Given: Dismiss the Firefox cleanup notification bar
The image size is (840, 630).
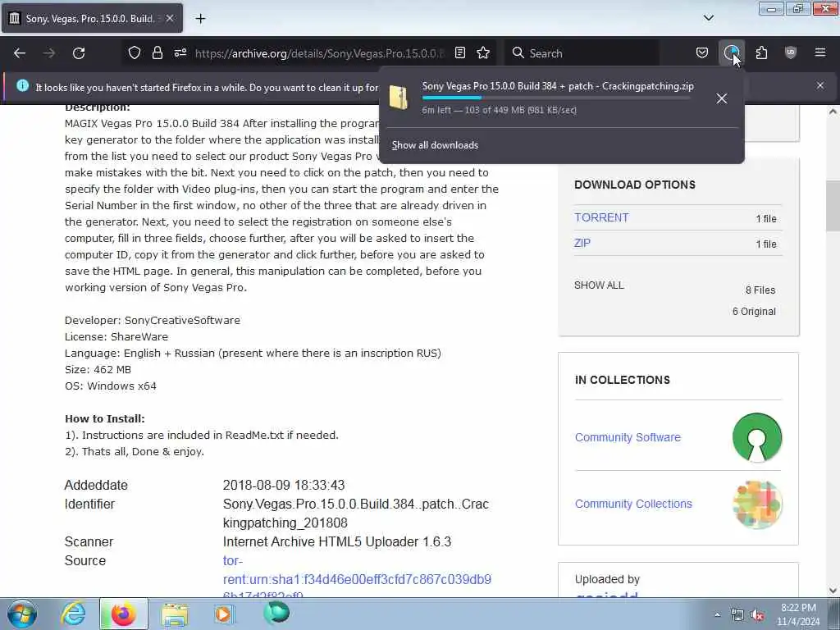Looking at the screenshot, I should pos(820,85).
